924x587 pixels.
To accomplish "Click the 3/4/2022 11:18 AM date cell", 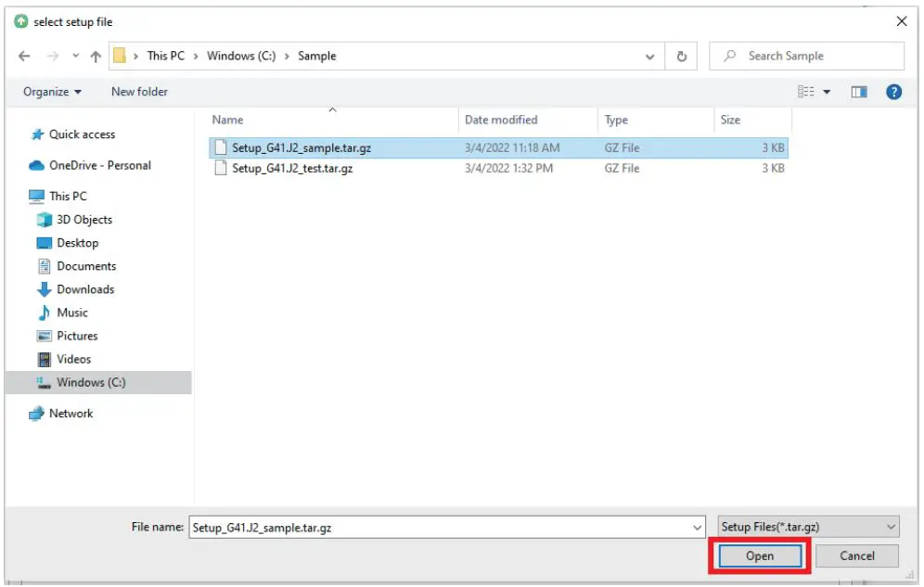I will 512,147.
